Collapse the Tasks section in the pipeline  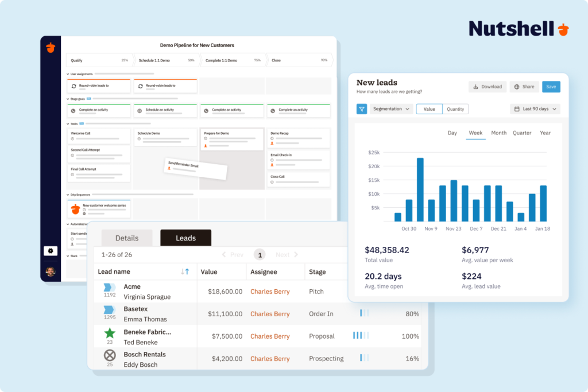[69, 123]
